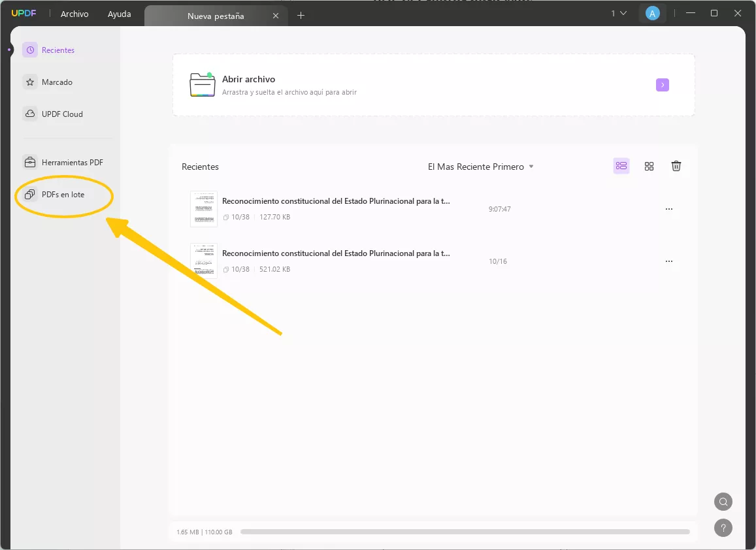Viewport: 756px width, 550px height.
Task: Open the Ayuda menu
Action: 119,14
